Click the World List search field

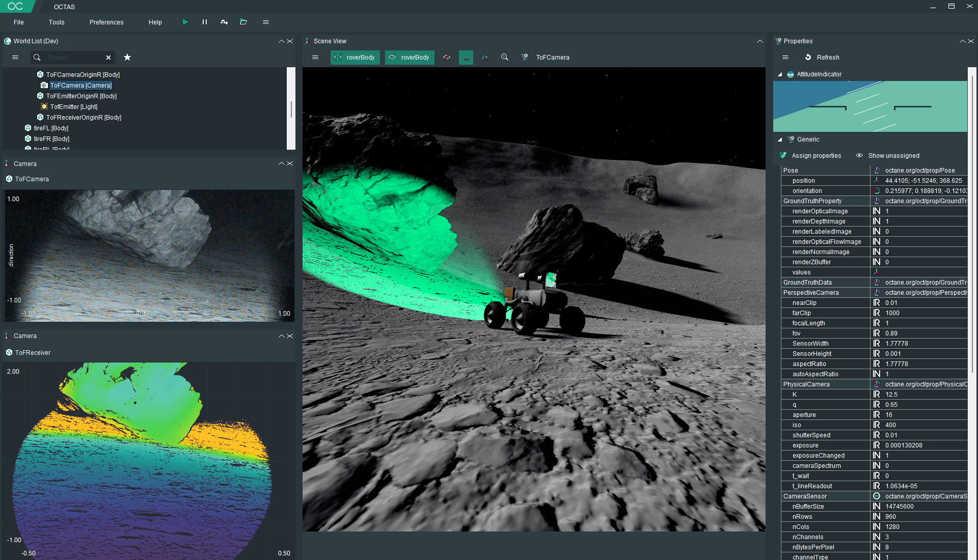point(74,58)
